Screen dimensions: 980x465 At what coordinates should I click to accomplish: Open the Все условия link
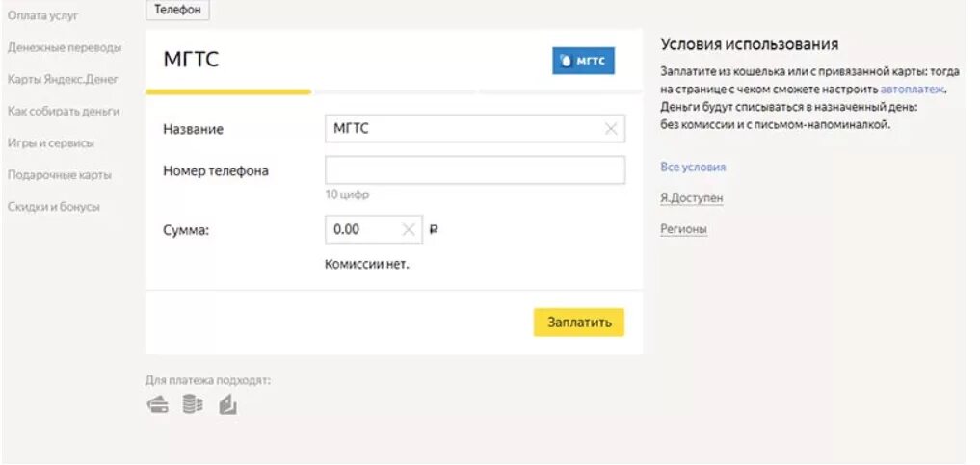[693, 168]
